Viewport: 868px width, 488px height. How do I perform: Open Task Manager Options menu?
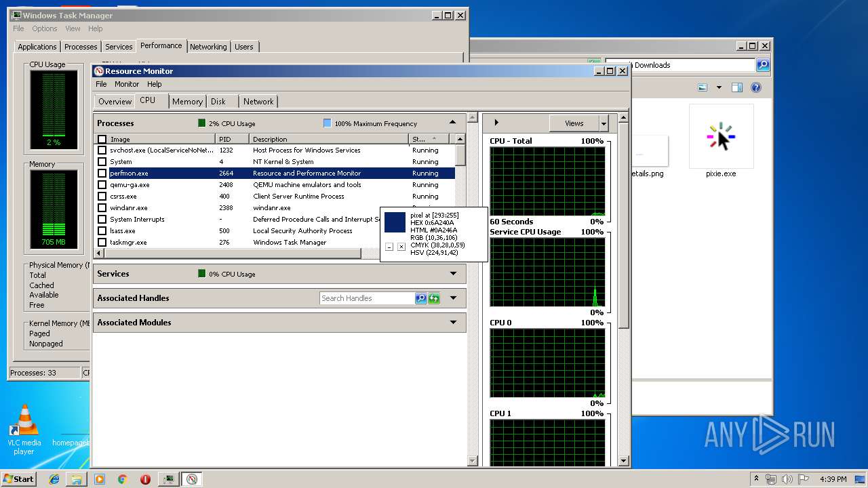pyautogui.click(x=45, y=28)
